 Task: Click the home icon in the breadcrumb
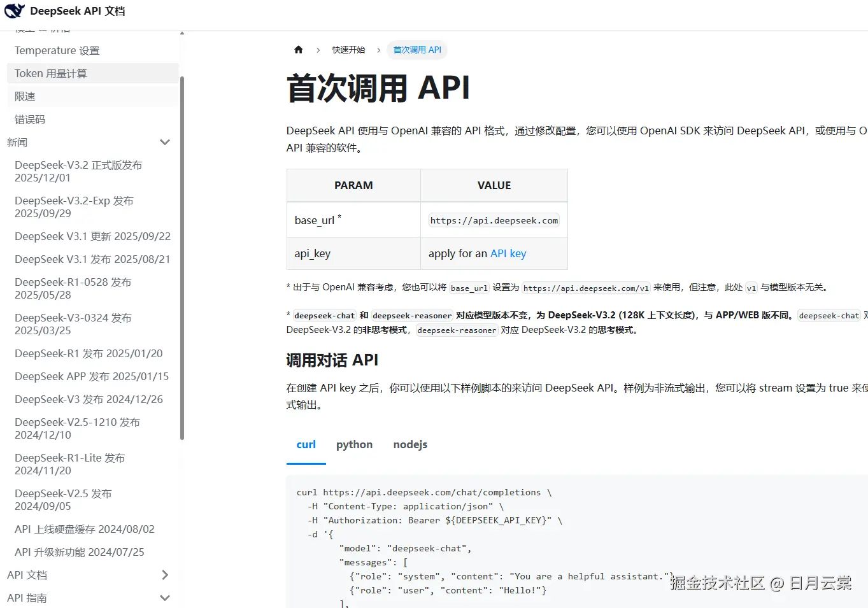[x=298, y=49]
